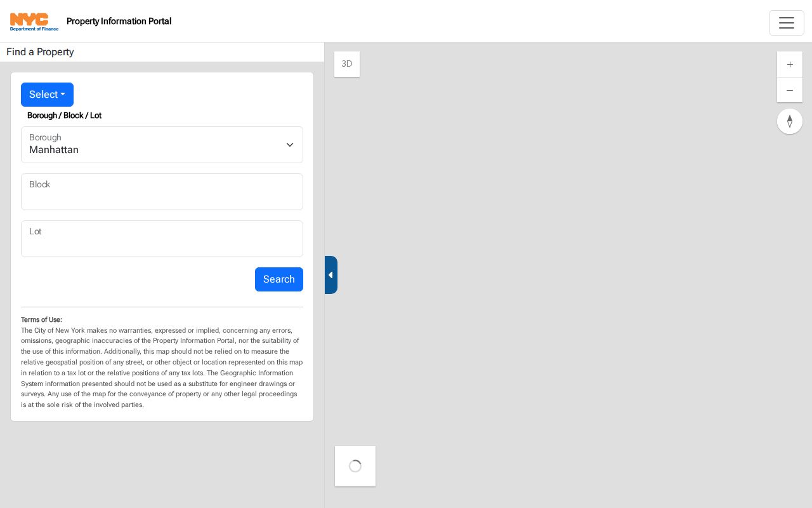The width and height of the screenshot is (812, 508).
Task: Focus the Lot input field
Action: 162,239
